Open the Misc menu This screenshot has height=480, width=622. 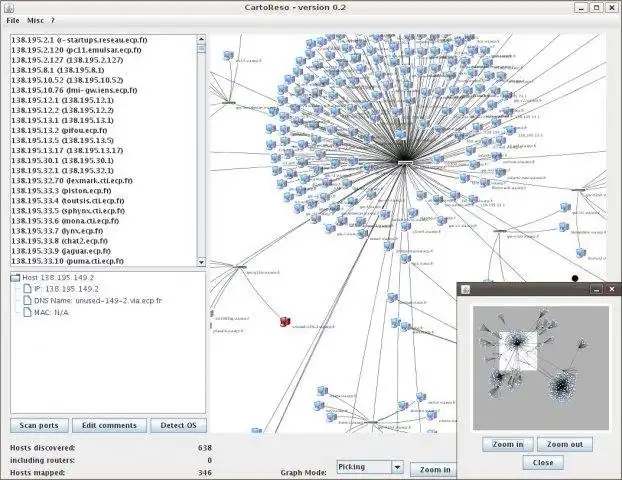click(35, 20)
